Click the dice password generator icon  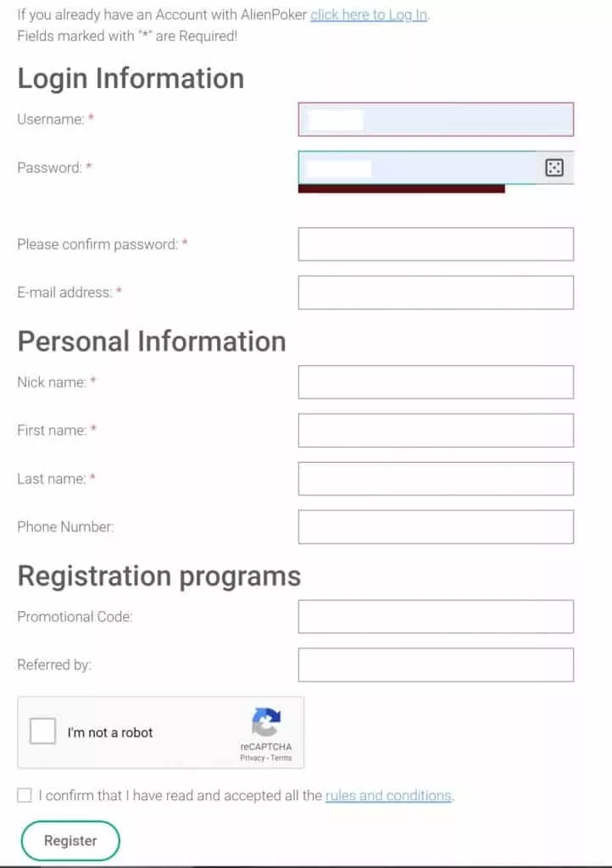click(x=554, y=168)
